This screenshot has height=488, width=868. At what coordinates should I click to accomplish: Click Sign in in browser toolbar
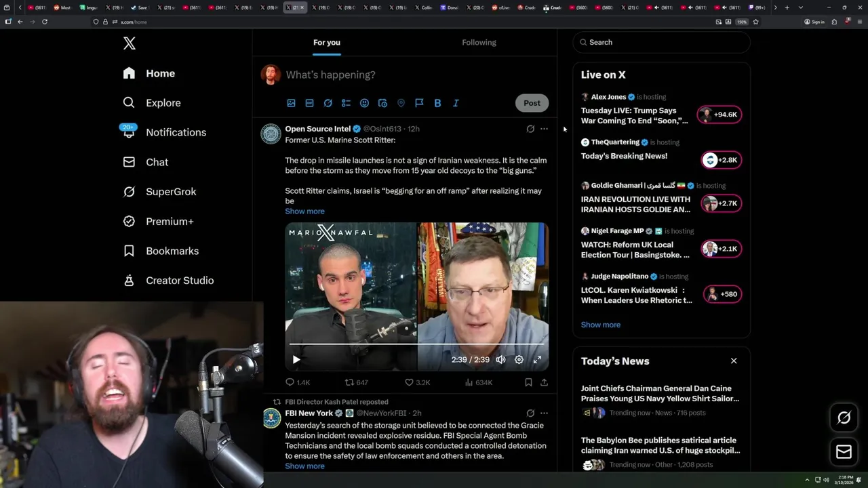coord(814,22)
